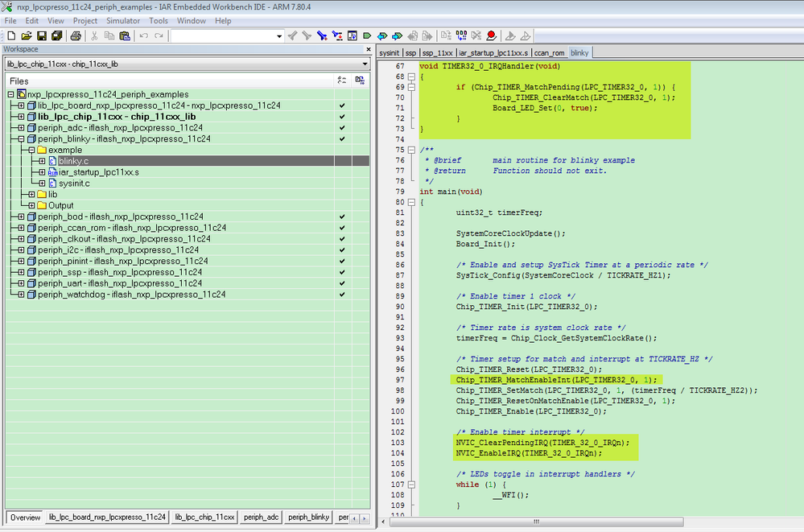Select iar_startup_lpc11xx.s in the file tree
804x532 pixels.
pyautogui.click(x=98, y=172)
